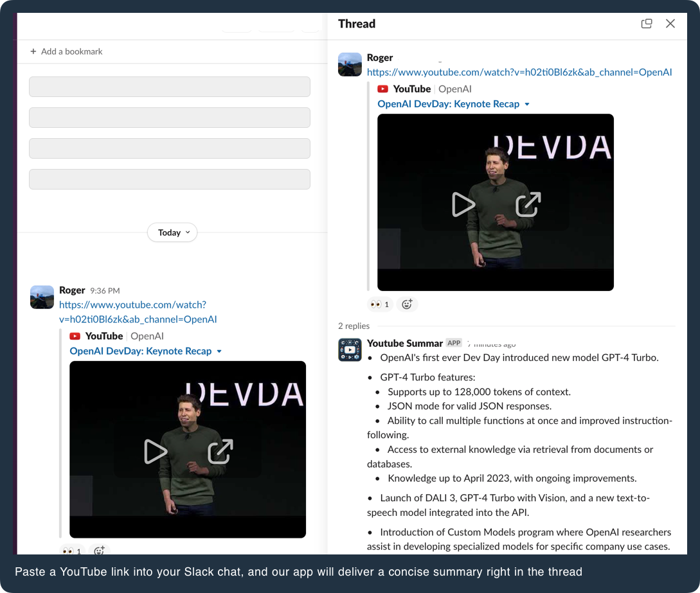Click text 'Supports up to 128,000 tokens of context.'
This screenshot has height=593, width=700.
[x=479, y=392]
